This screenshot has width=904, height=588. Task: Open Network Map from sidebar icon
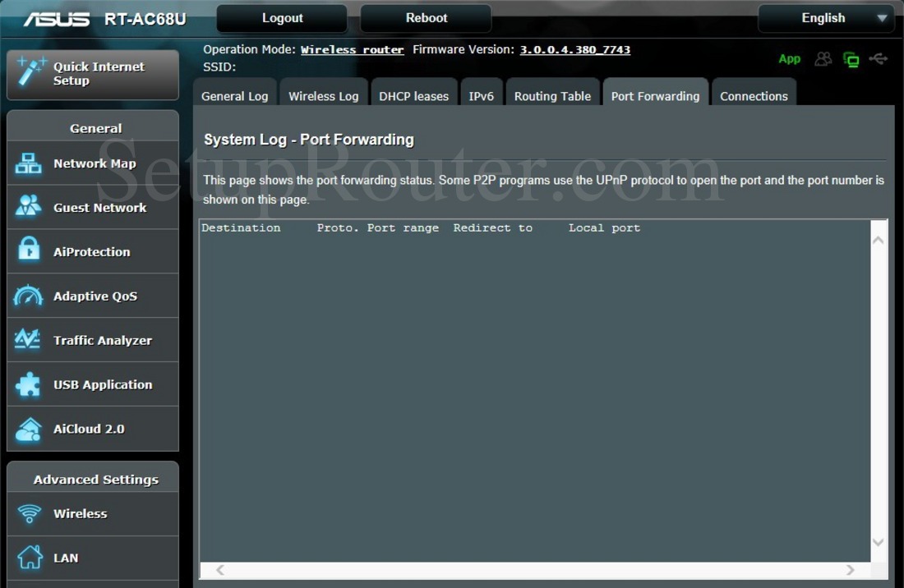pyautogui.click(x=28, y=163)
